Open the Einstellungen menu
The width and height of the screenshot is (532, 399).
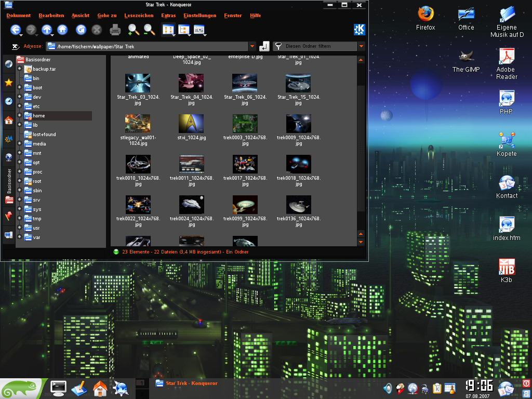pos(199,16)
